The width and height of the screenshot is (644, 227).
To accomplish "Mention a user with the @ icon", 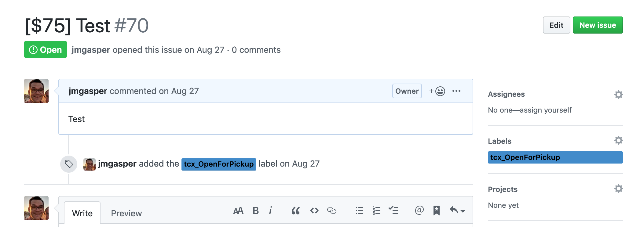I will coord(419,210).
